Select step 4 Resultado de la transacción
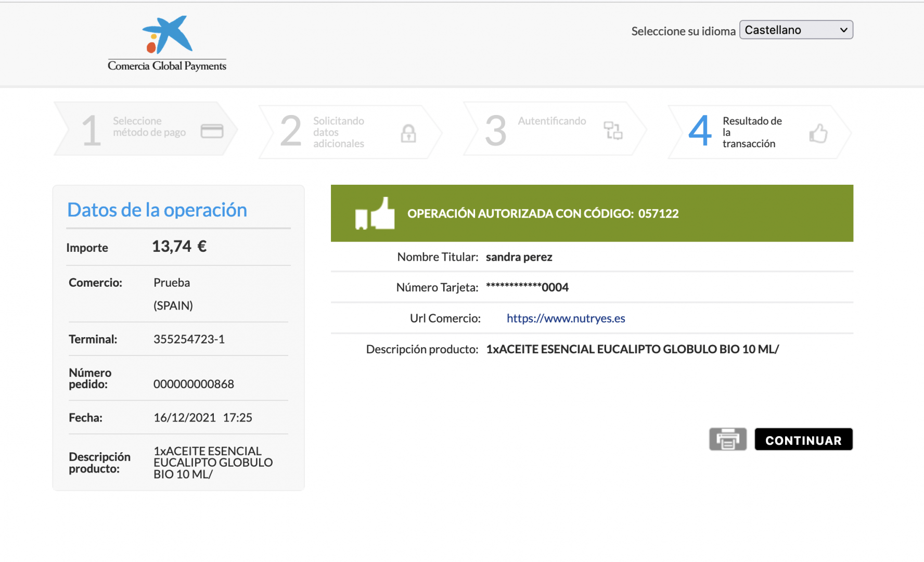This screenshot has height=562, width=924. 760,132
